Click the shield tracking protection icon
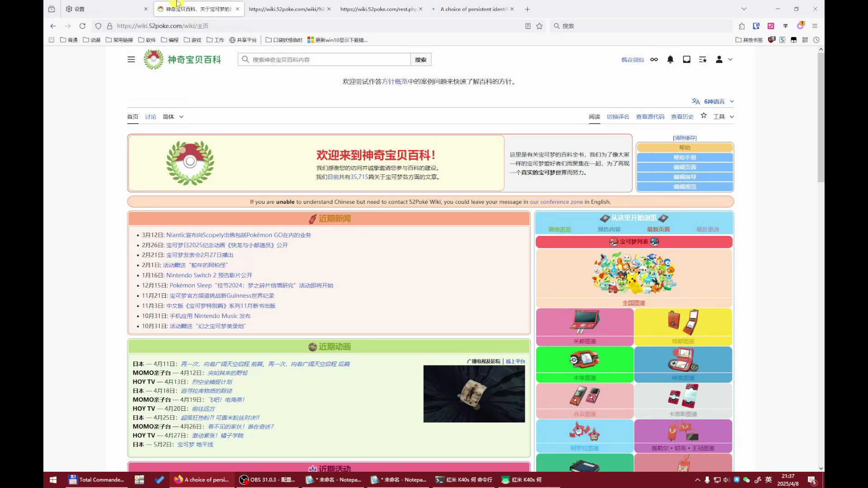This screenshot has height=488, width=868. 98,26
